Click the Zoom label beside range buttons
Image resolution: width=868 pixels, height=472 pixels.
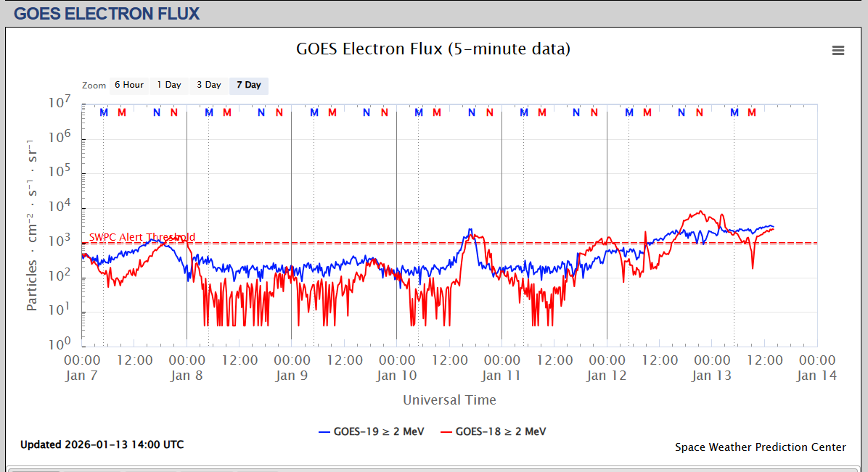(x=94, y=86)
